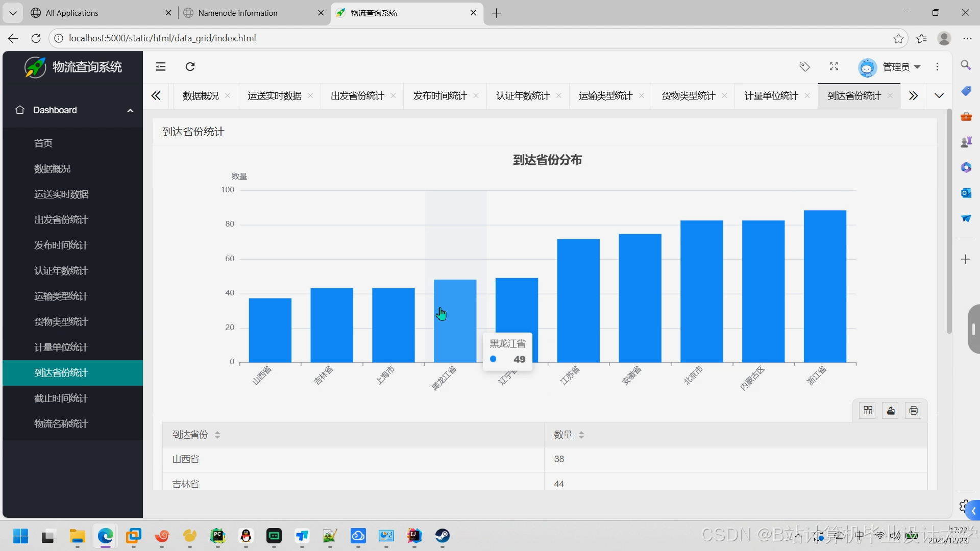Select 截止时间统计 in the sidebar
The width and height of the screenshot is (980, 551).
tap(61, 398)
